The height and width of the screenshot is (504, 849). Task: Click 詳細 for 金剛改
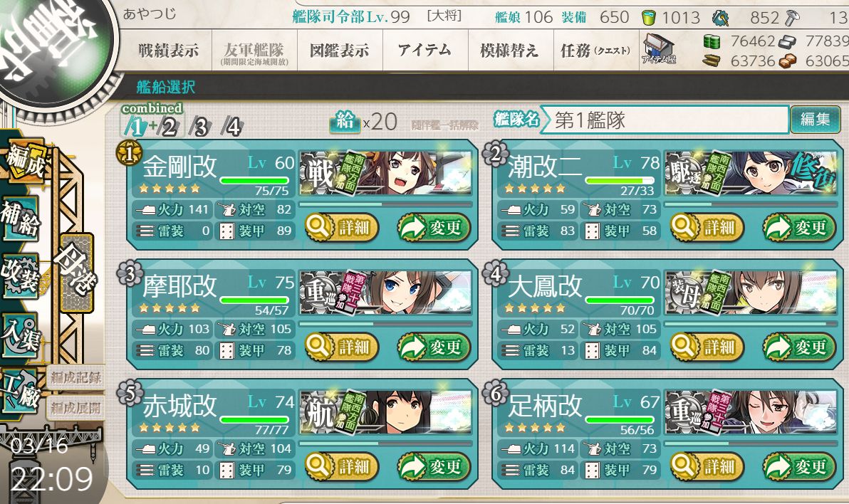pos(341,227)
